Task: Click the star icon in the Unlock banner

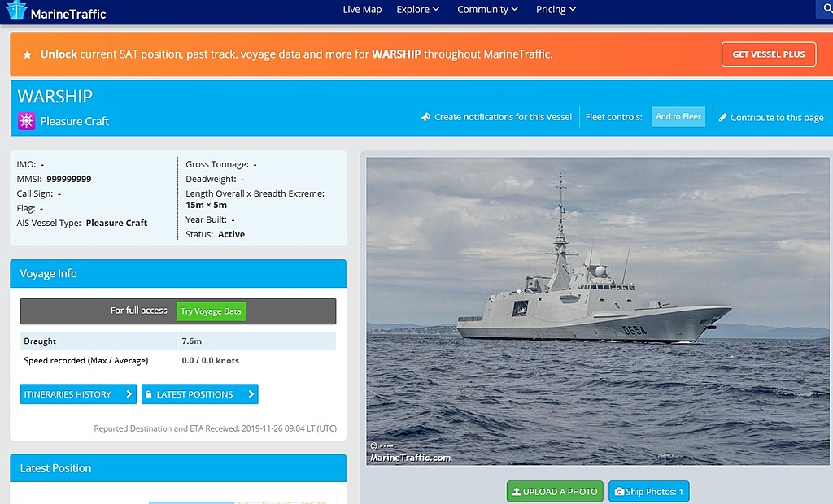Action: point(28,54)
